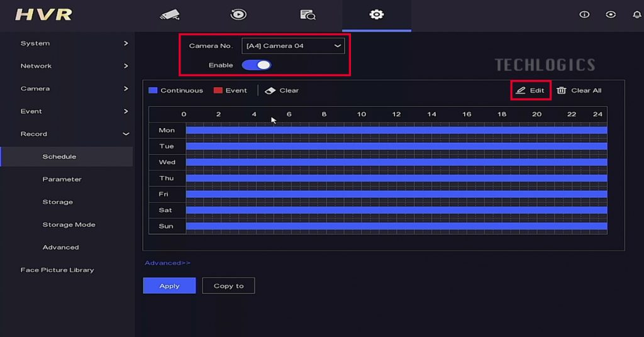Open the playback icon in top bar
The width and height of the screenshot is (644, 337).
tap(238, 14)
